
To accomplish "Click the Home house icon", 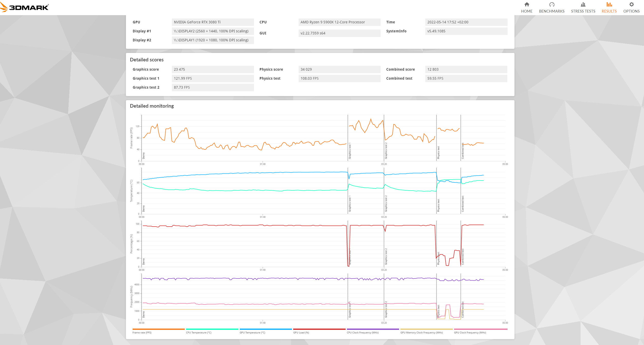I will point(527,5).
